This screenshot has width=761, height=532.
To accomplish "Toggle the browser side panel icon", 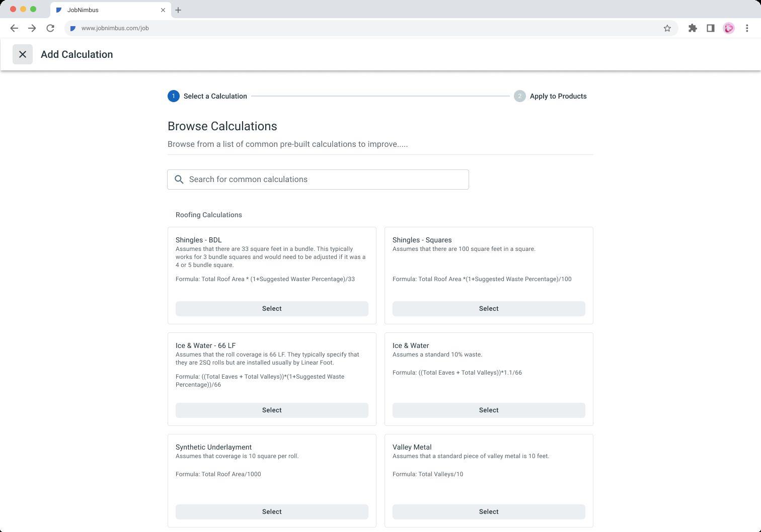I will 711,28.
